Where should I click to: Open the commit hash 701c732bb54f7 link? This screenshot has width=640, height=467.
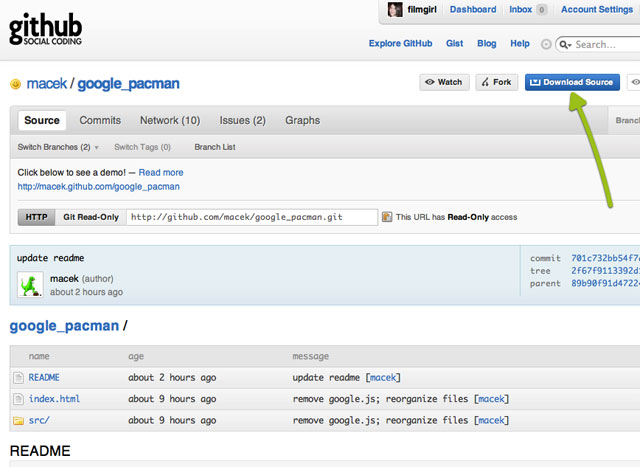coord(605,258)
